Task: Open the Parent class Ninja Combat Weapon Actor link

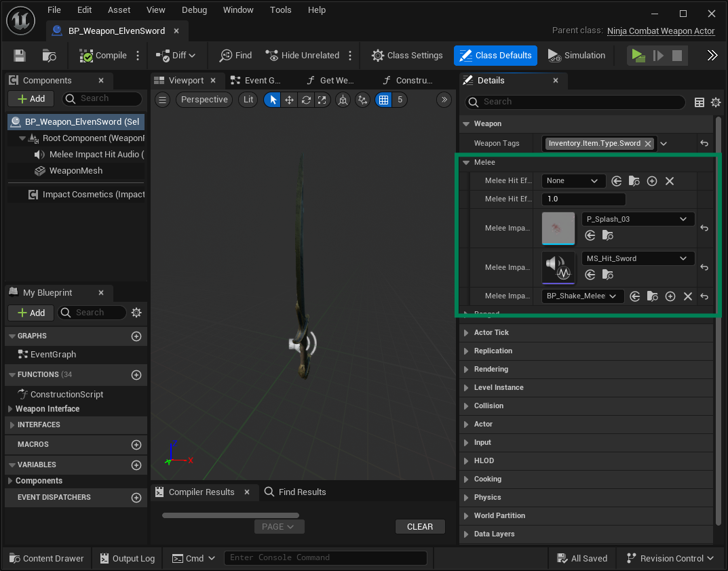Action: point(660,31)
